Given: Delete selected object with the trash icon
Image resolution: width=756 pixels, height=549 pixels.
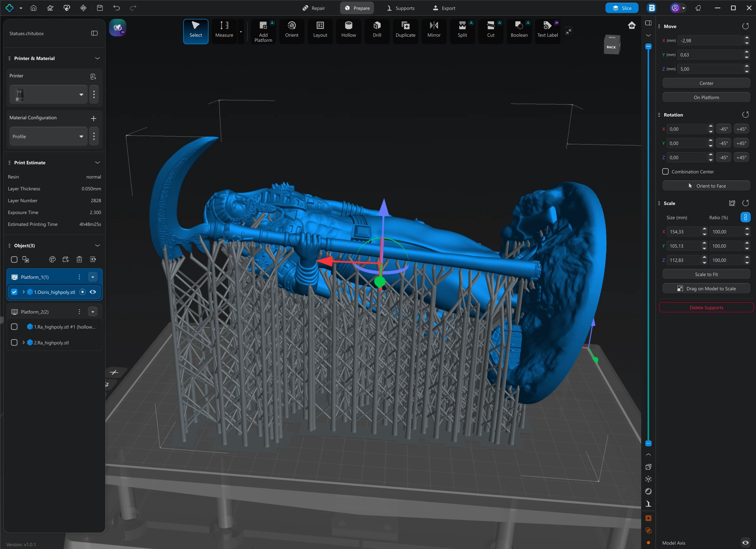Looking at the screenshot, I should tap(79, 259).
